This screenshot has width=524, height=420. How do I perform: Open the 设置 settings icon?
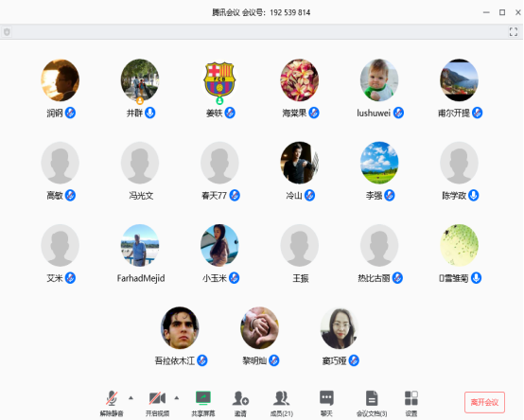tap(411, 404)
